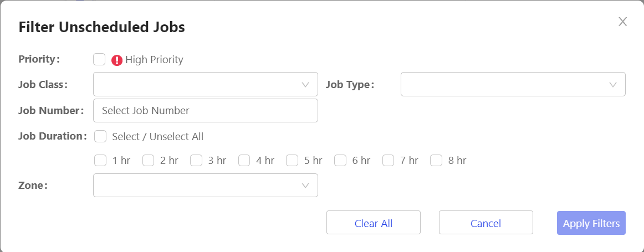Viewport: 644px width, 252px height.
Task: Click the red High Priority alert icon
Action: click(x=117, y=60)
